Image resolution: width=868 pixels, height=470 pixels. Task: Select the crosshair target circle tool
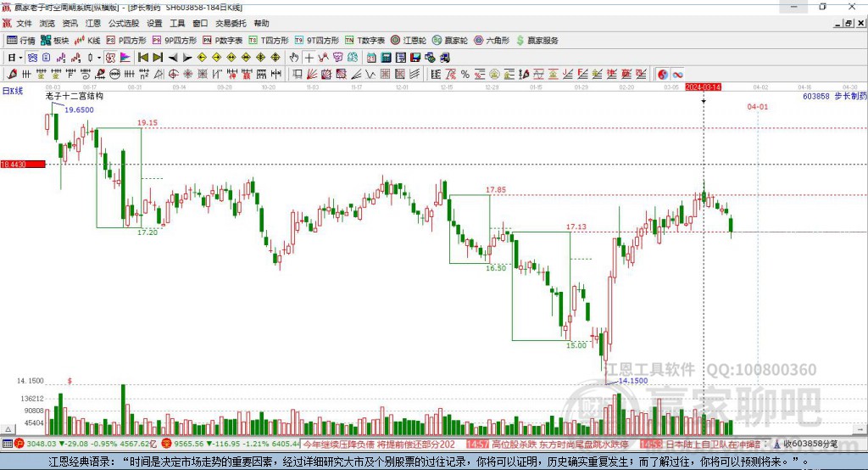(173, 75)
